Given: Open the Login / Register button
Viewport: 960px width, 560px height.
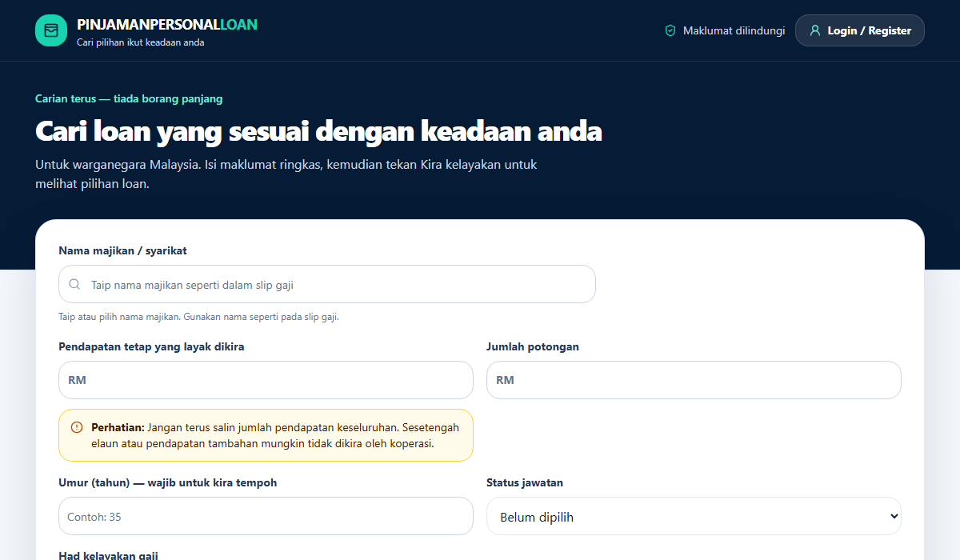Looking at the screenshot, I should [x=860, y=30].
